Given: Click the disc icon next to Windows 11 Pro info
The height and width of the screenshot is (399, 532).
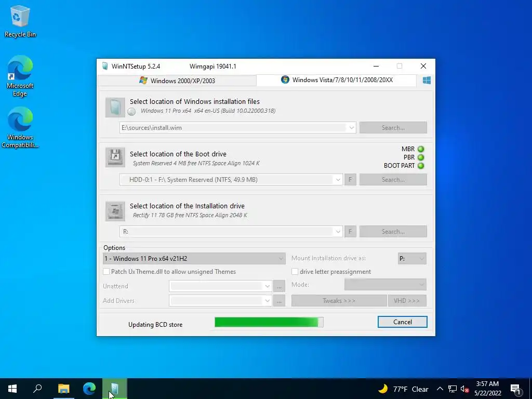Looking at the screenshot, I should pyautogui.click(x=131, y=111).
